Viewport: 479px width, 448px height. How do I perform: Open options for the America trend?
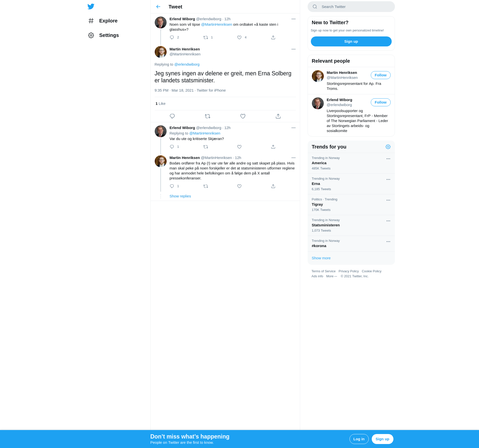pos(388,159)
